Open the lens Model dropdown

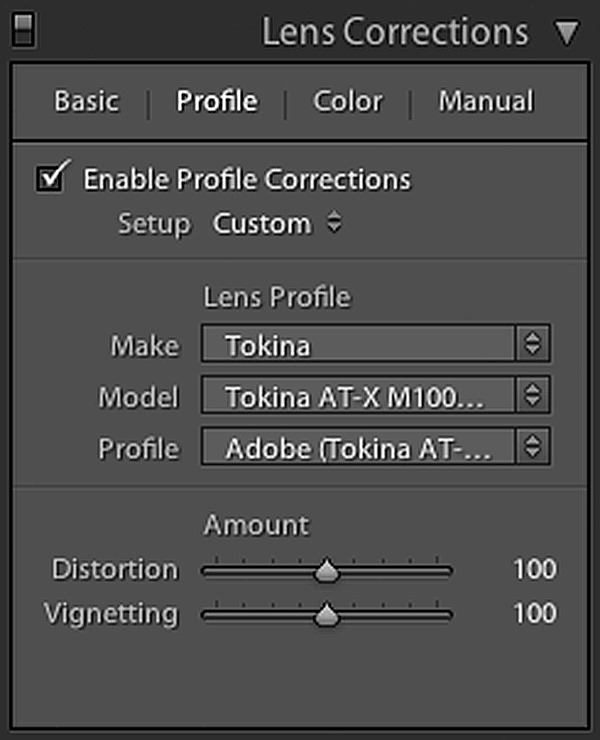[x=360, y=397]
